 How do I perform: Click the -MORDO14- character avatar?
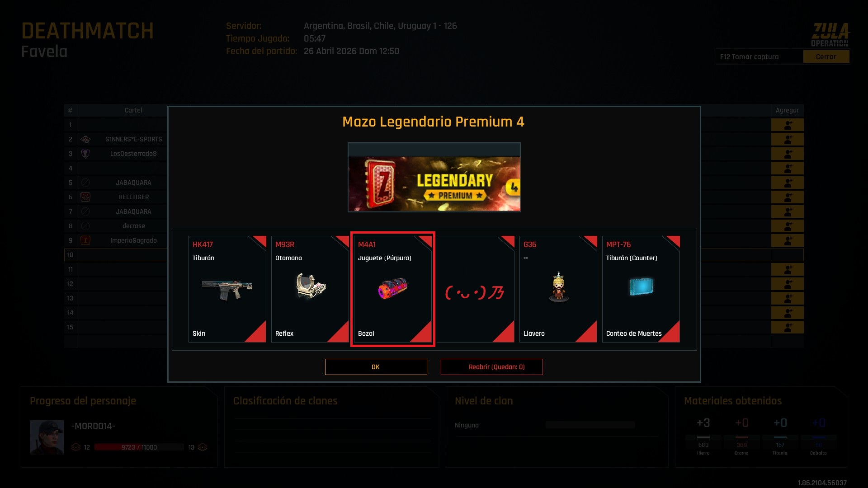[x=47, y=437]
